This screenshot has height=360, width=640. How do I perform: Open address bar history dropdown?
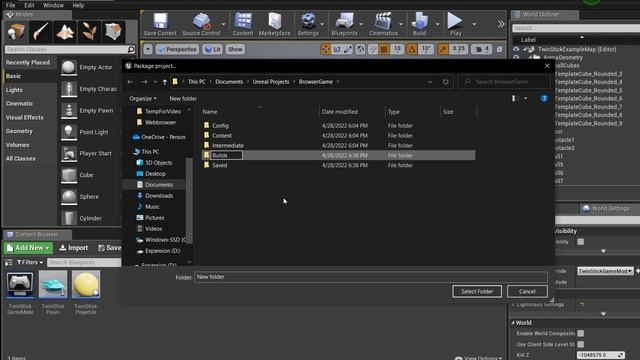[430, 82]
